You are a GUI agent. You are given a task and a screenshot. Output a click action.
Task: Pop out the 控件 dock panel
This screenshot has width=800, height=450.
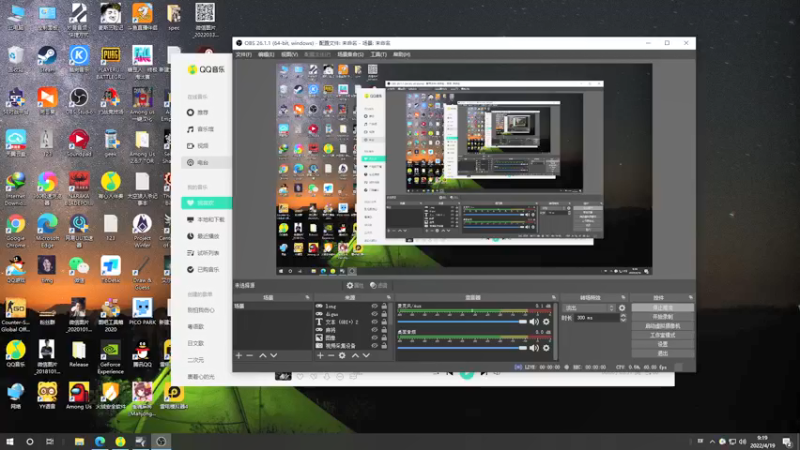tap(690, 297)
